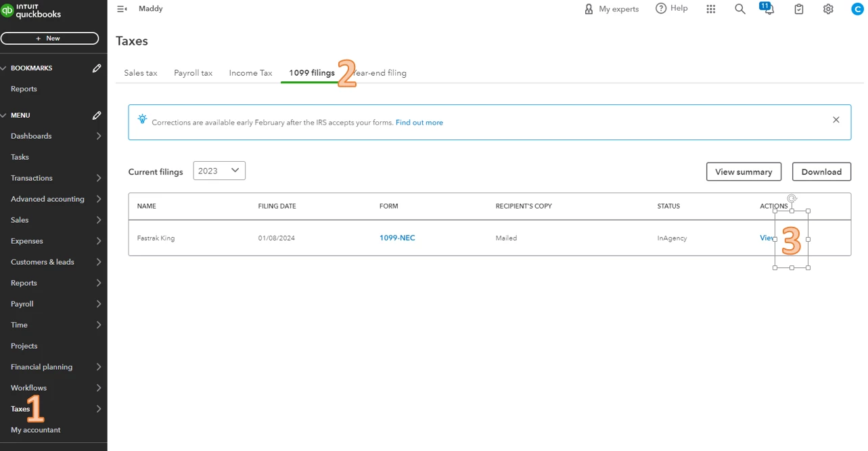Expand the Payroll submenu arrow
The image size is (868, 451).
click(x=99, y=304)
